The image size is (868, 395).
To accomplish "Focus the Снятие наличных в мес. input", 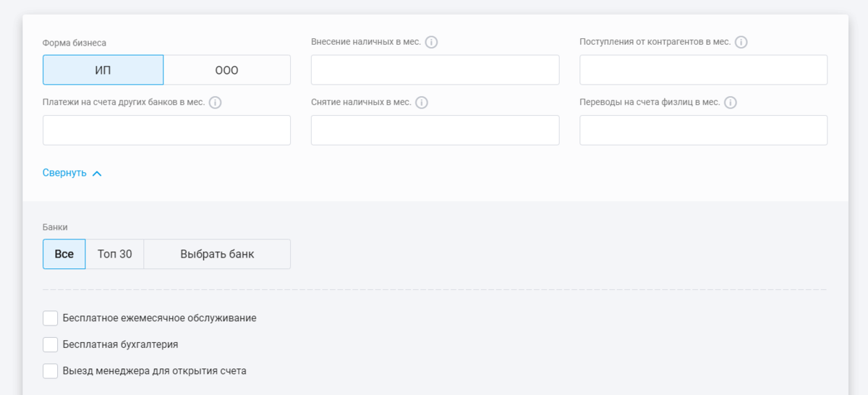I will pyautogui.click(x=435, y=130).
